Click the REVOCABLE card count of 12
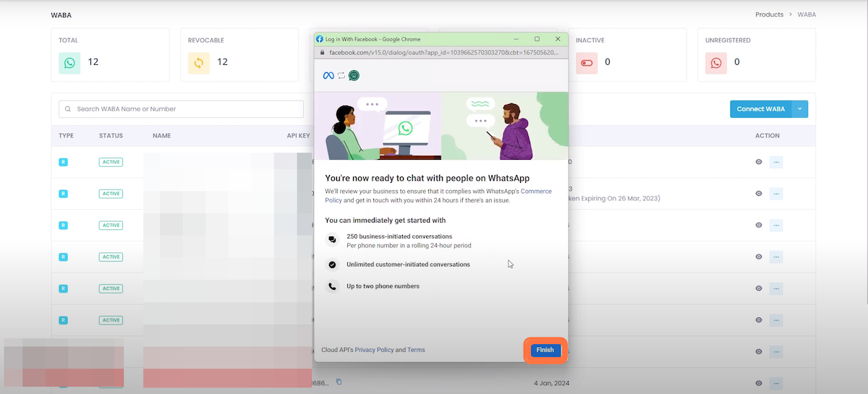This screenshot has width=868, height=394. [222, 62]
